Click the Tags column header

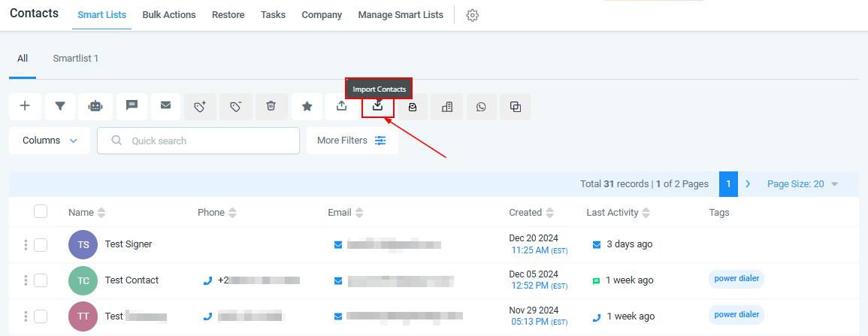pos(719,213)
